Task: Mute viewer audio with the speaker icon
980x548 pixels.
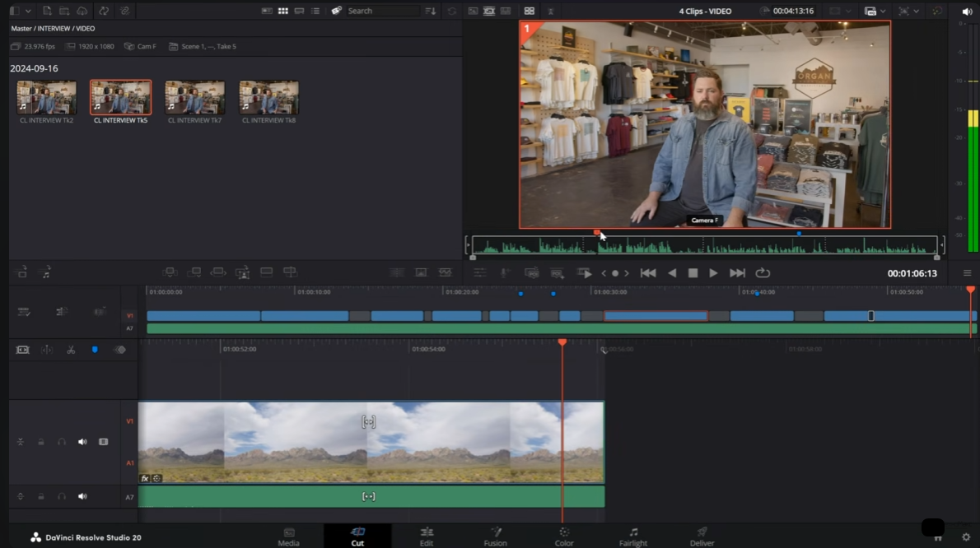Action: [x=967, y=12]
